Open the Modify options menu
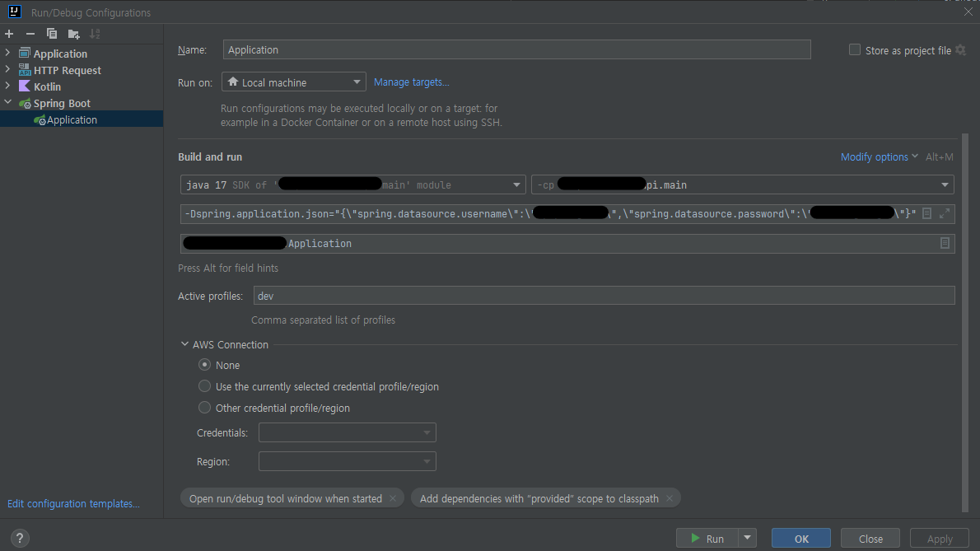 tap(879, 156)
